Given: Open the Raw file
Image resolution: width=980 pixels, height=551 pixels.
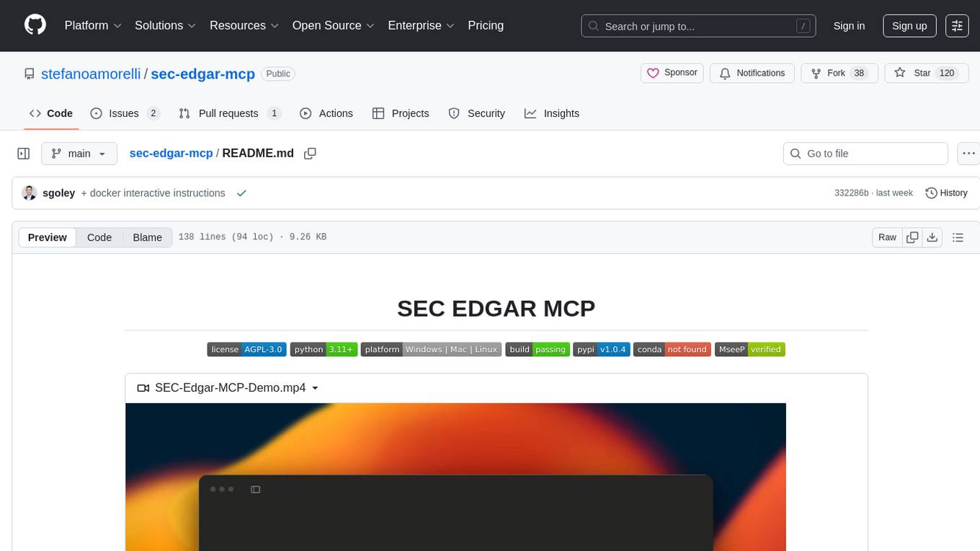Looking at the screenshot, I should [887, 237].
